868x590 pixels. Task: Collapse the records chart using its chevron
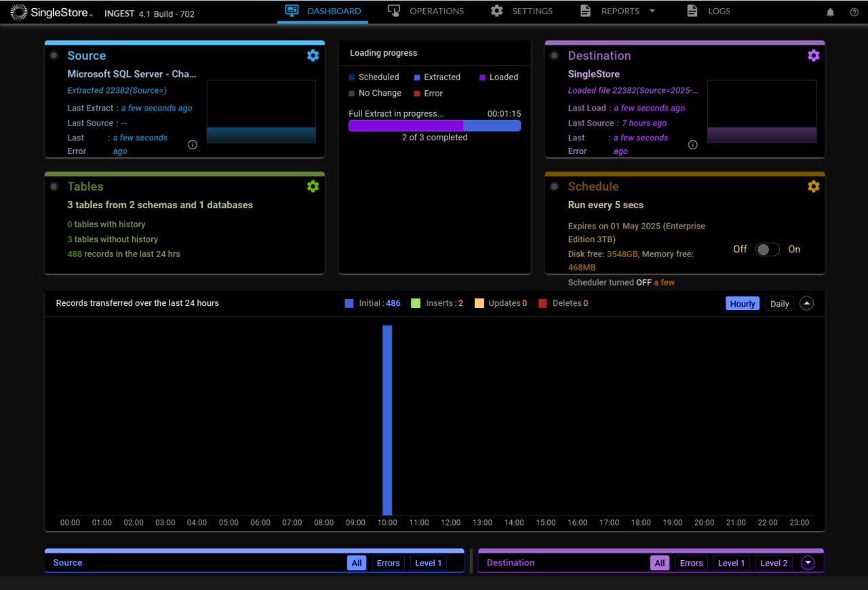(x=806, y=303)
